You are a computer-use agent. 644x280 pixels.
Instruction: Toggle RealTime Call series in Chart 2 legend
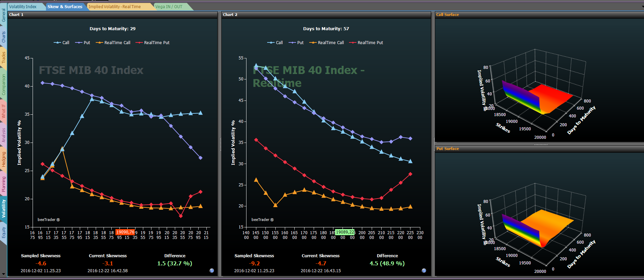[327, 43]
